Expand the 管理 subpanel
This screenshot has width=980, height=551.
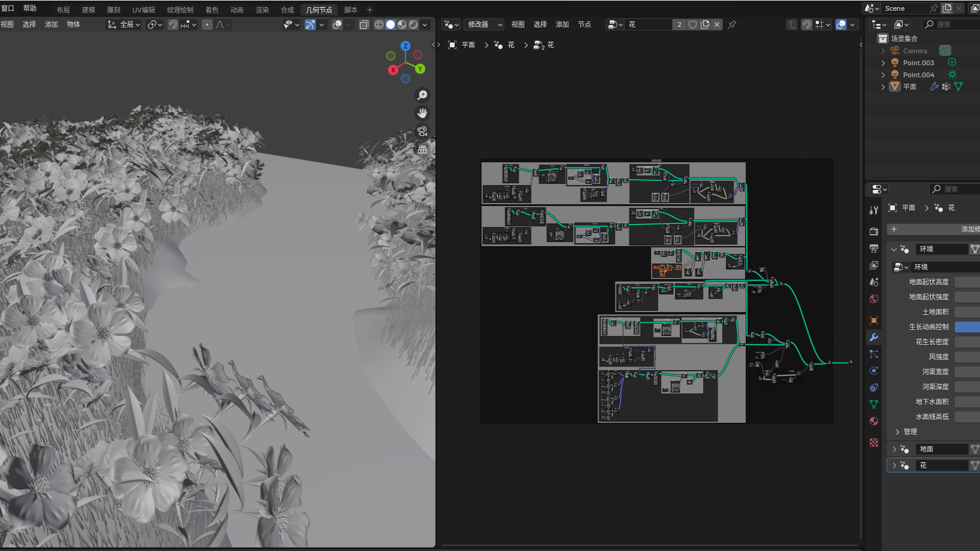[x=897, y=432]
